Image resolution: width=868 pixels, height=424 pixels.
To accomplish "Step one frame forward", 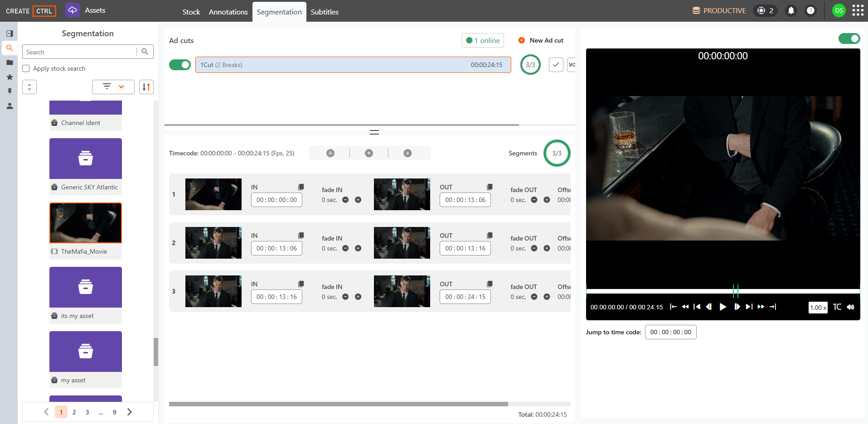I will pyautogui.click(x=737, y=307).
